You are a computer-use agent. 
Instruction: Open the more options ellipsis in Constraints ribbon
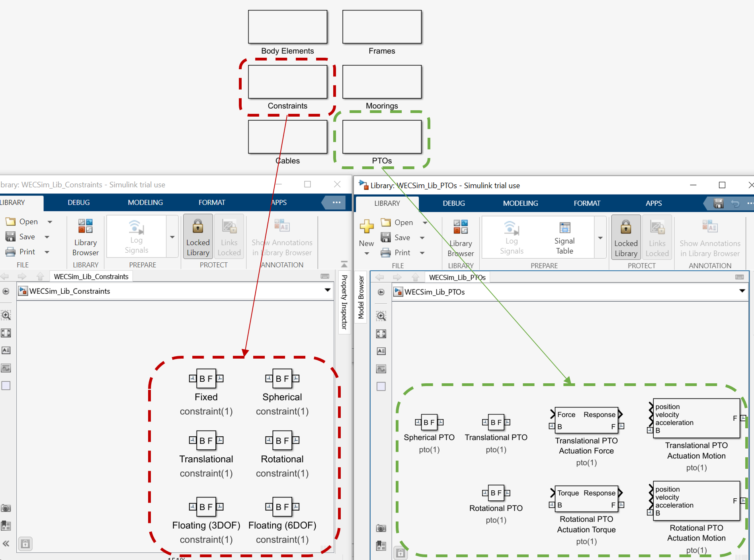336,202
